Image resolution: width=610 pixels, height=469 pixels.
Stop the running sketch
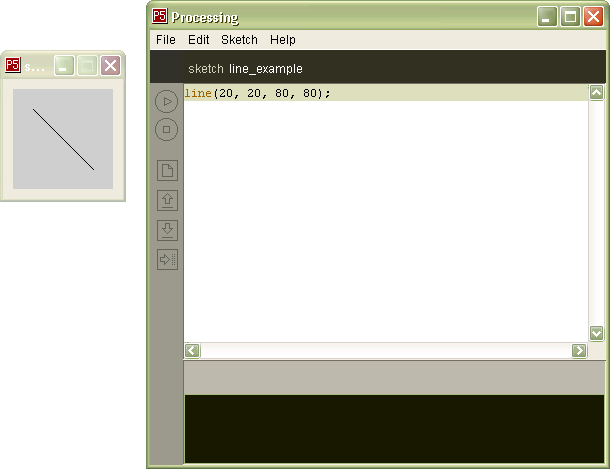167,130
